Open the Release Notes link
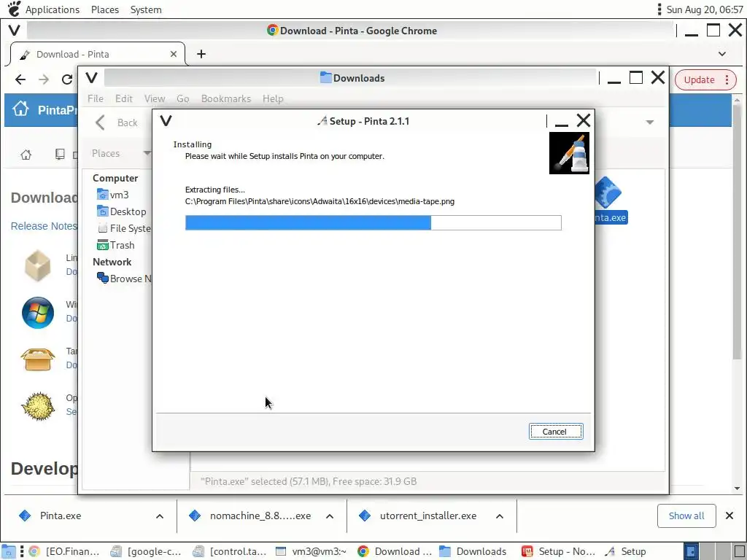Screen dimensions: 747x560 tap(44, 226)
